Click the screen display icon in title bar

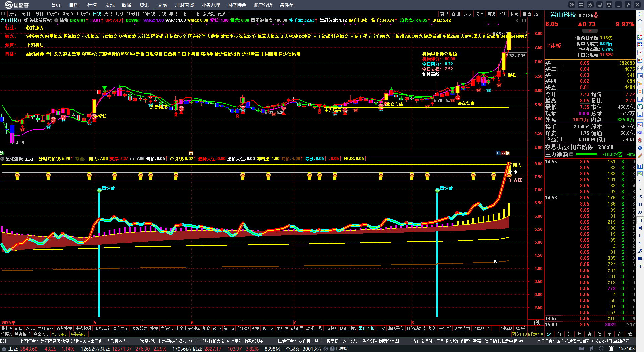600,5
